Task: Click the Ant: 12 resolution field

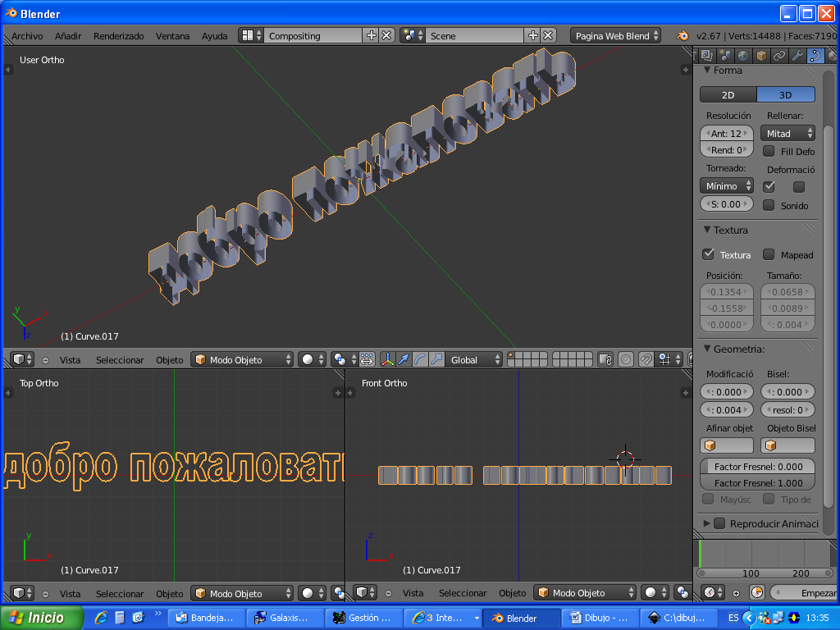Action: [727, 134]
